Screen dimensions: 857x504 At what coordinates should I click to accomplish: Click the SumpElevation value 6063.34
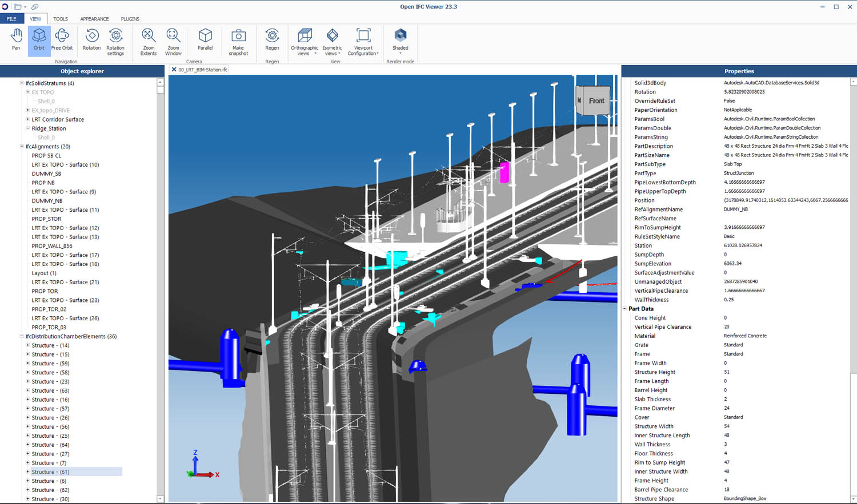[732, 264]
